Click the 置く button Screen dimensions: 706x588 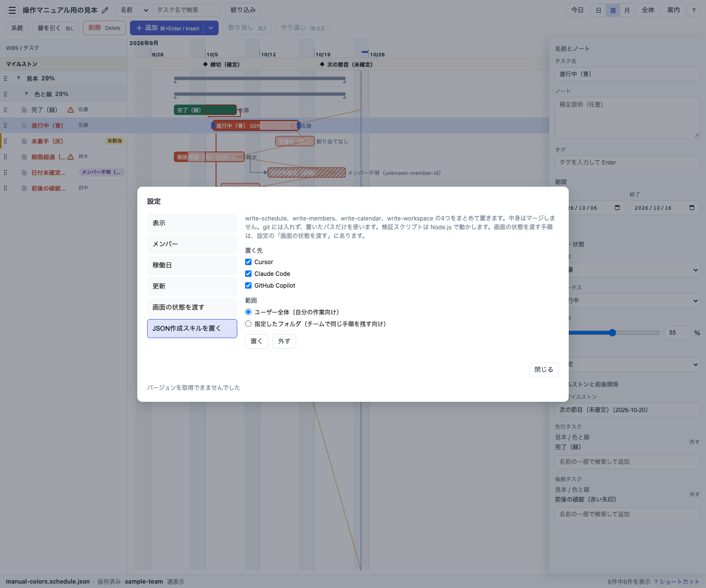[257, 341]
